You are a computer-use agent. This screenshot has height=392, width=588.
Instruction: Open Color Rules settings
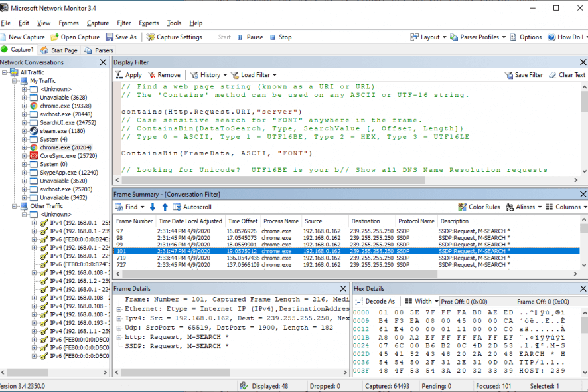tap(479, 207)
